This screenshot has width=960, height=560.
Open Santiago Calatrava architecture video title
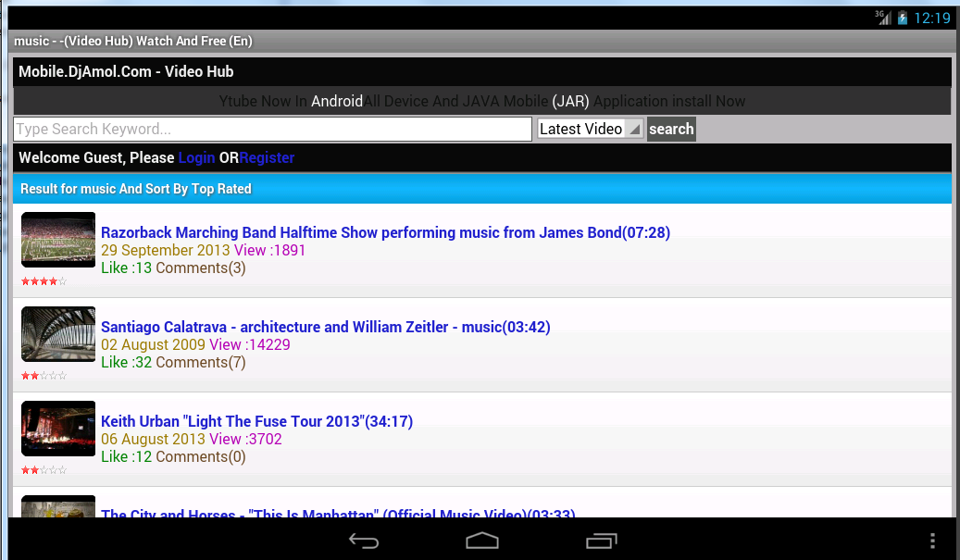[x=325, y=327]
